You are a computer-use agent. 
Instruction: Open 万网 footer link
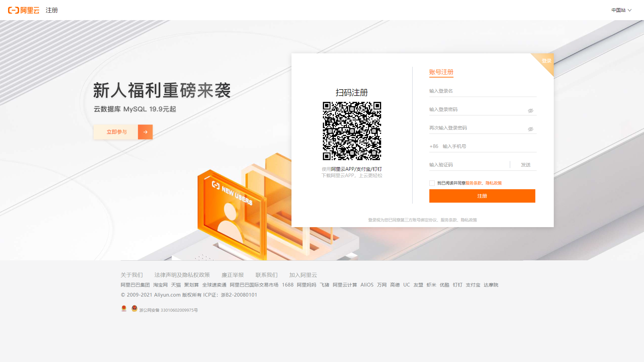(382, 285)
